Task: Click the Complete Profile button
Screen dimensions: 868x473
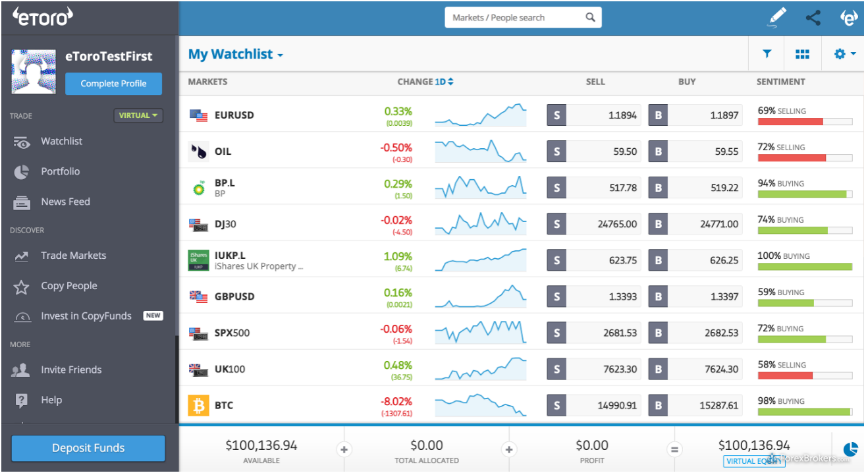Action: click(113, 84)
